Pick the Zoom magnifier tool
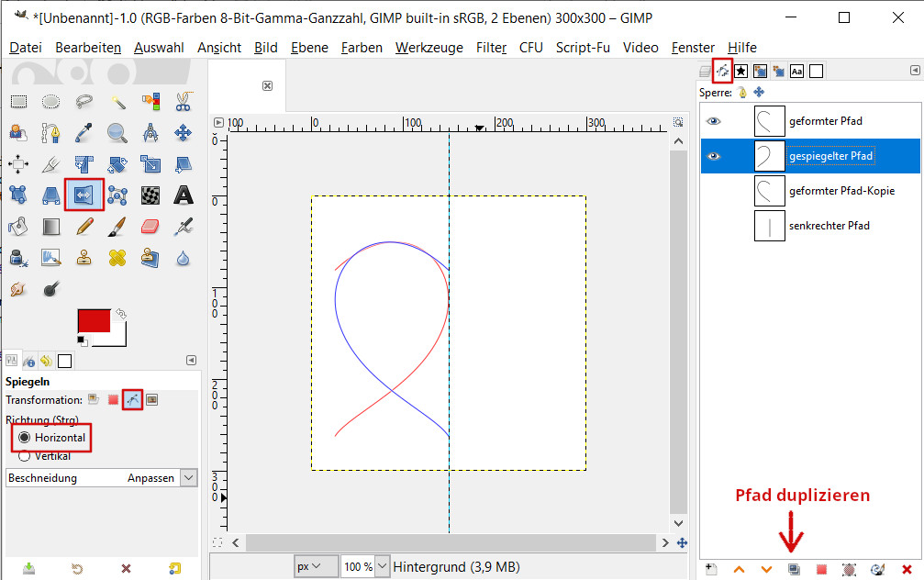The image size is (924, 580). 117,133
